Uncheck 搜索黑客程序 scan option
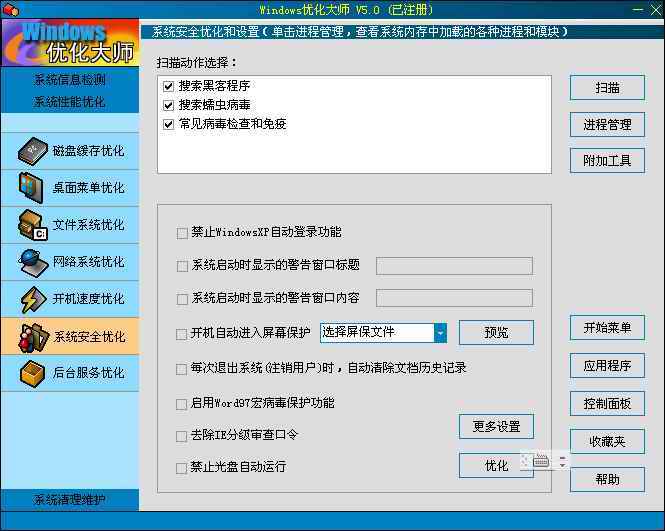 [x=168, y=87]
